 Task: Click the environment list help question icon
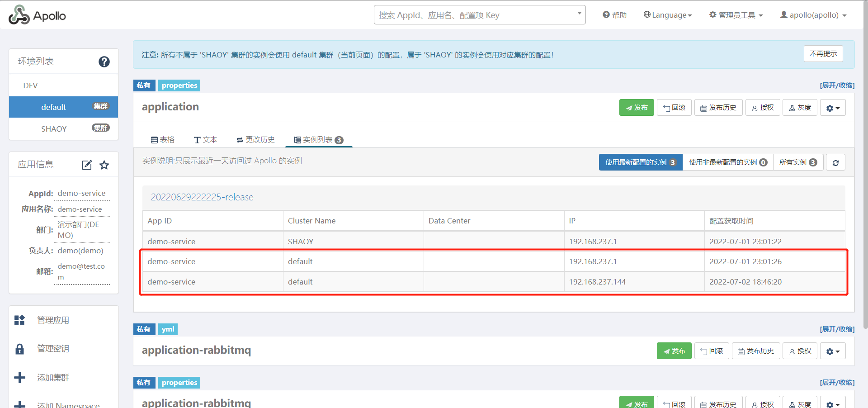104,62
